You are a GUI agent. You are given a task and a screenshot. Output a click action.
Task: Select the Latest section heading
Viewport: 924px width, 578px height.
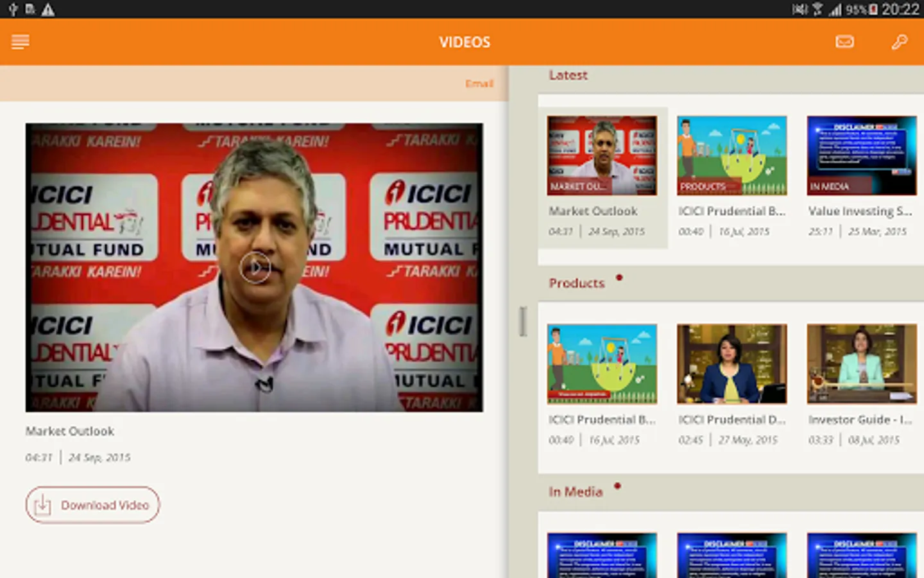[x=568, y=75]
